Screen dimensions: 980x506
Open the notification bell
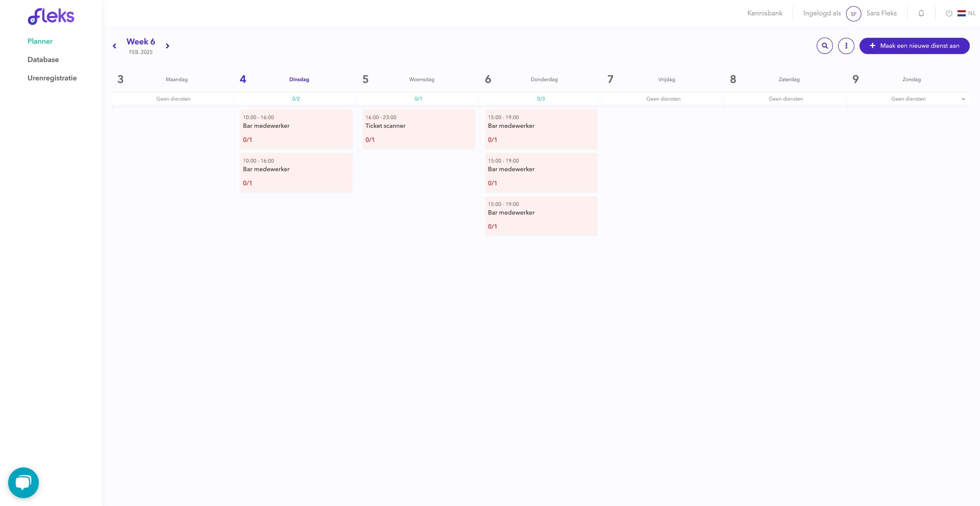pos(921,13)
